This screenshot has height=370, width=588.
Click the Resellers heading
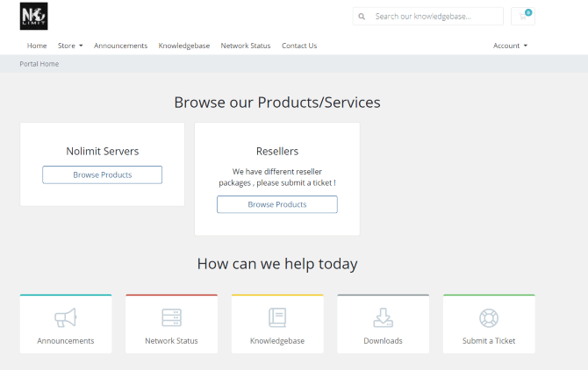point(277,152)
